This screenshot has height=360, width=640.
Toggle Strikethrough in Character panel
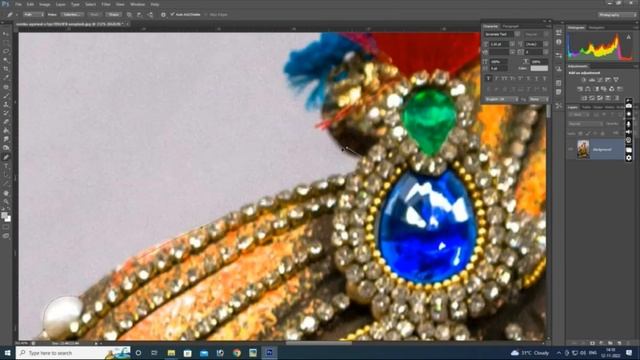[544, 78]
